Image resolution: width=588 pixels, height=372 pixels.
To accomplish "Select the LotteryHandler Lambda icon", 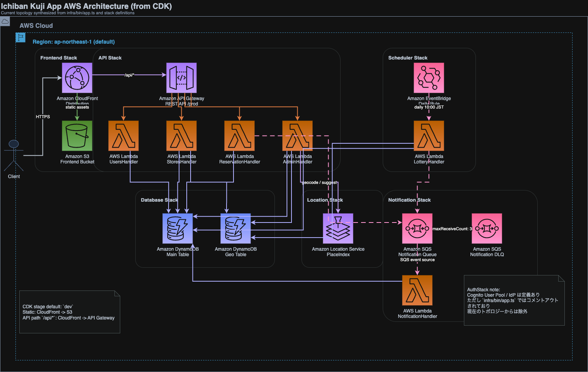I will point(429,136).
